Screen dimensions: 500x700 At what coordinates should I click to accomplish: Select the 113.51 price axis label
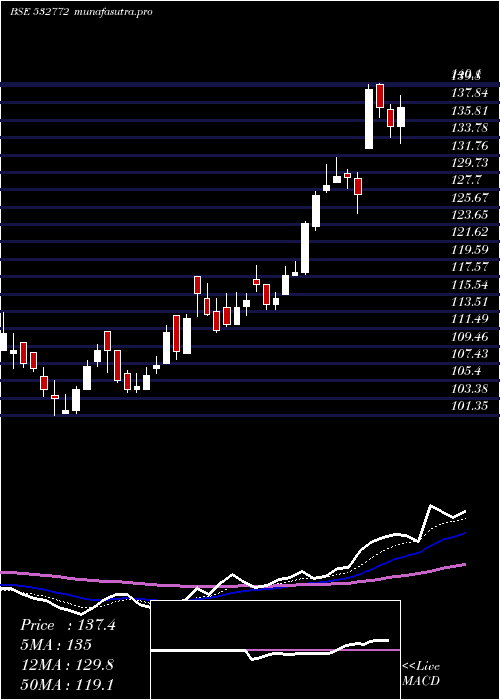click(469, 302)
